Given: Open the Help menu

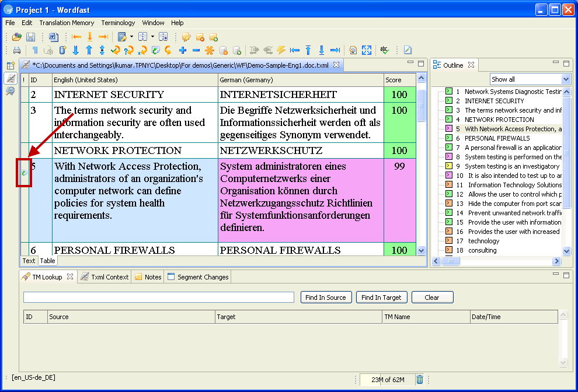Looking at the screenshot, I should tap(177, 23).
